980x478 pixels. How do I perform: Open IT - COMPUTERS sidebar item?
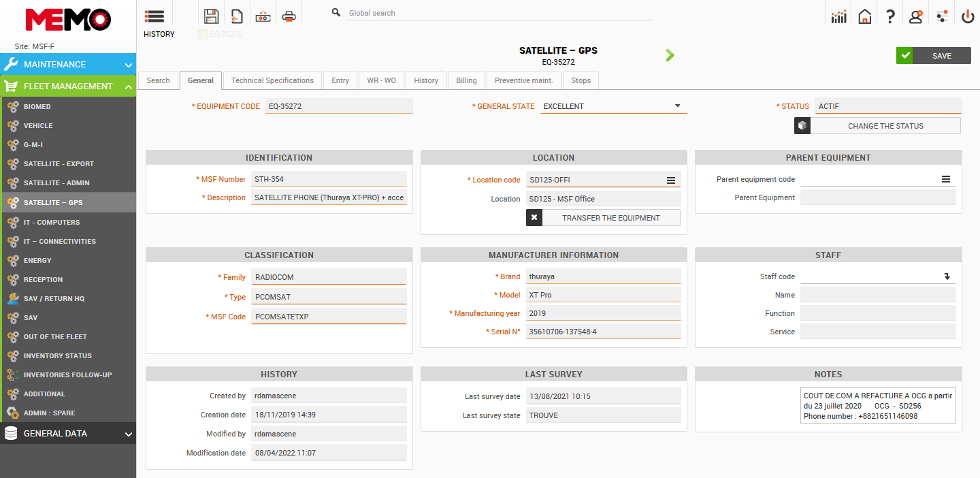point(68,222)
